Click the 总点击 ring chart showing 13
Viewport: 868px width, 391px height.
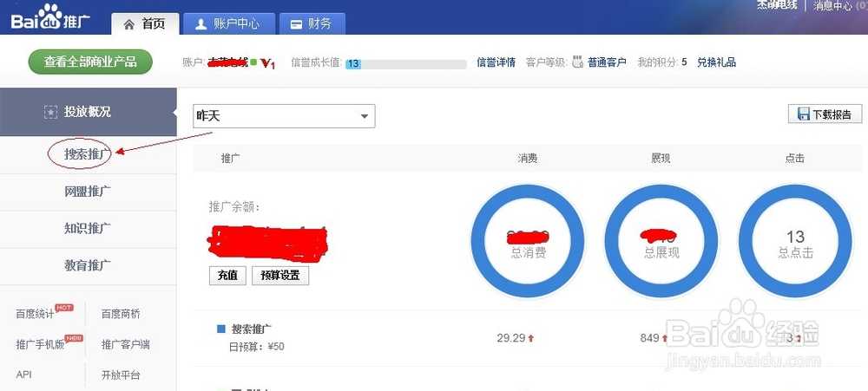tap(795, 241)
